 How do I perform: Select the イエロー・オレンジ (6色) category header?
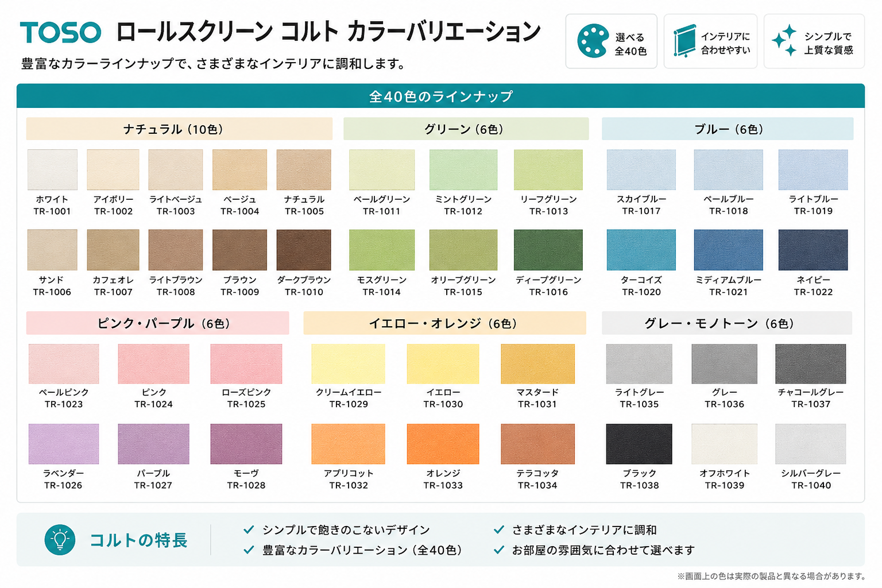point(444,323)
